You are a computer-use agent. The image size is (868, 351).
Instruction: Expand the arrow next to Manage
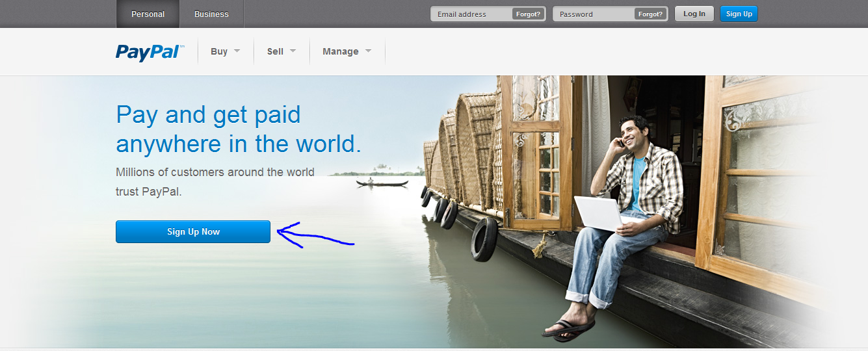(x=368, y=51)
